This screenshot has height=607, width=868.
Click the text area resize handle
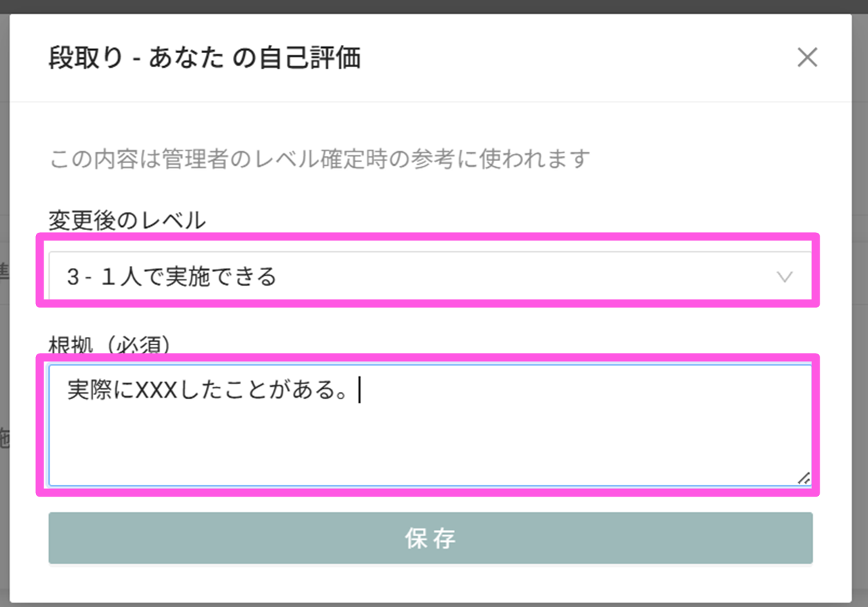pyautogui.click(x=804, y=478)
